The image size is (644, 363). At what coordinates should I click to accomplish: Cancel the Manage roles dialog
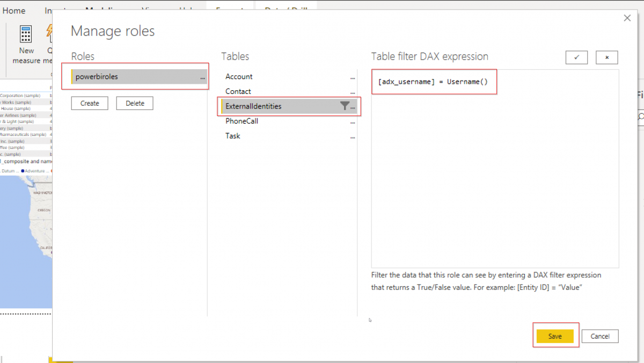pos(599,336)
